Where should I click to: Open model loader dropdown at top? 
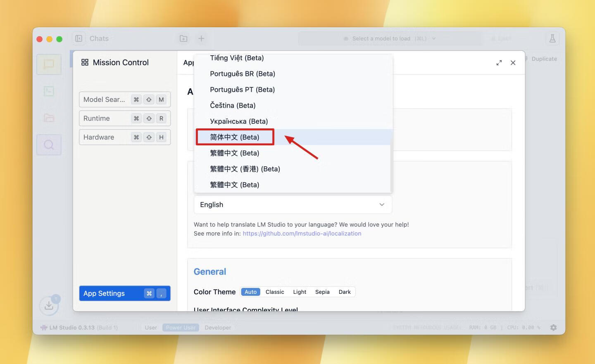390,38
